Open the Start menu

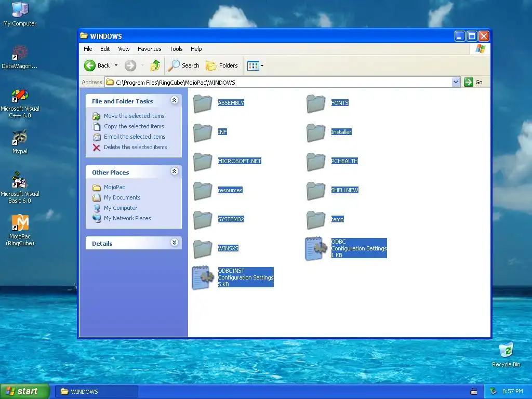[25, 392]
